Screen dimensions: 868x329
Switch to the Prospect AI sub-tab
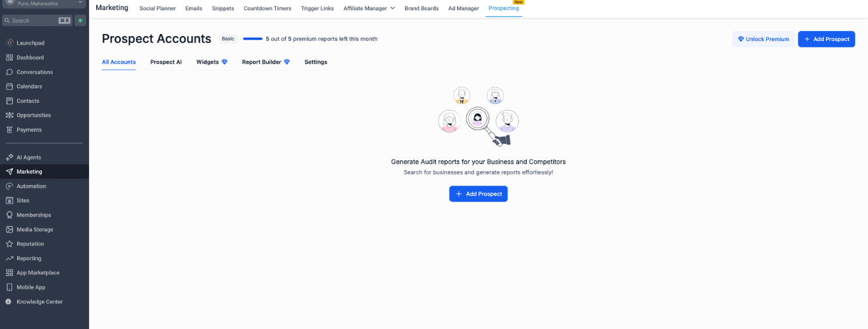click(166, 62)
